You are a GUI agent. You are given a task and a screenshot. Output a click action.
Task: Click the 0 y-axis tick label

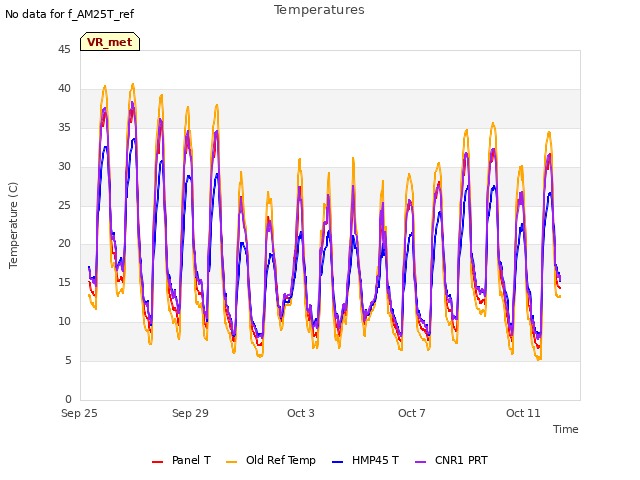point(68,399)
